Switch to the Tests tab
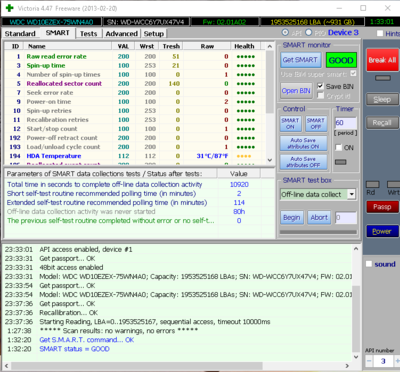 [x=88, y=34]
